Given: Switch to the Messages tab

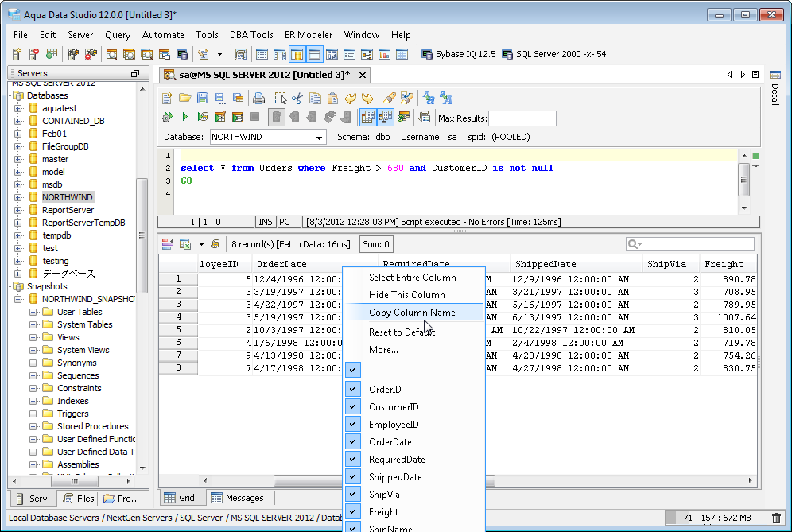Looking at the screenshot, I should pyautogui.click(x=238, y=498).
